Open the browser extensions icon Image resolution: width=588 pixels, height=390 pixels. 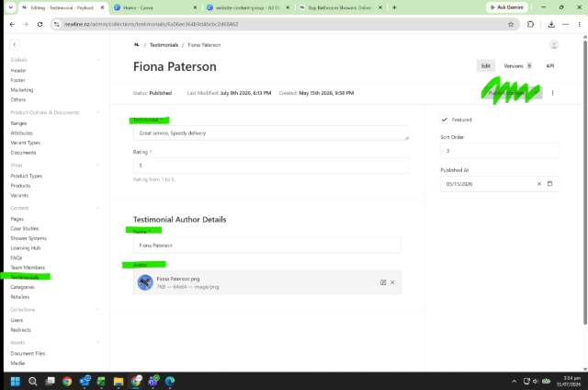tap(530, 24)
